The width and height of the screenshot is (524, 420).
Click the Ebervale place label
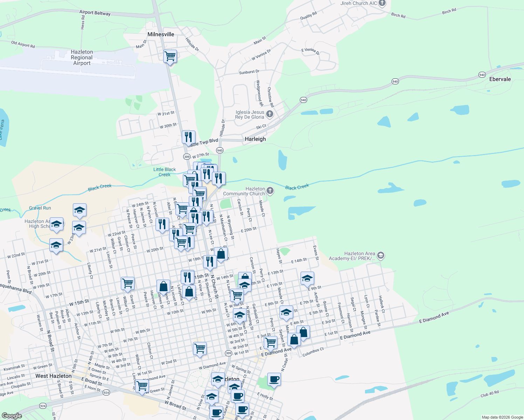(500, 79)
